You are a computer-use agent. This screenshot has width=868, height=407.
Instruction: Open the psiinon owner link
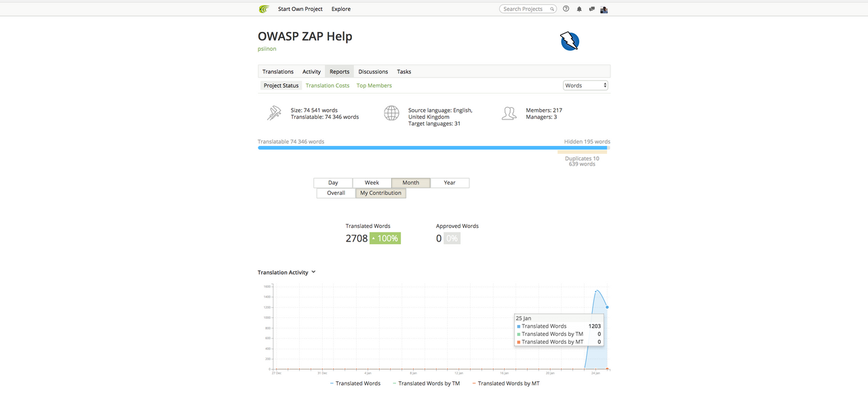pyautogui.click(x=267, y=49)
